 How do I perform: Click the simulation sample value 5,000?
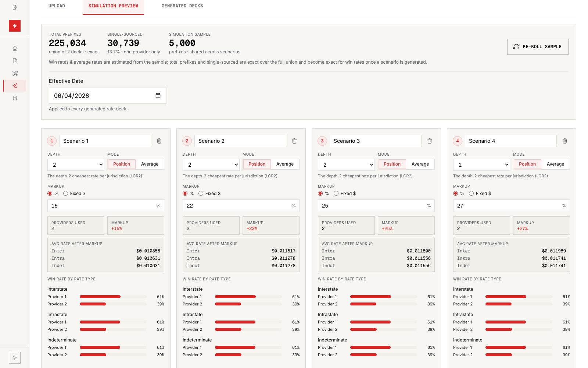(x=182, y=43)
